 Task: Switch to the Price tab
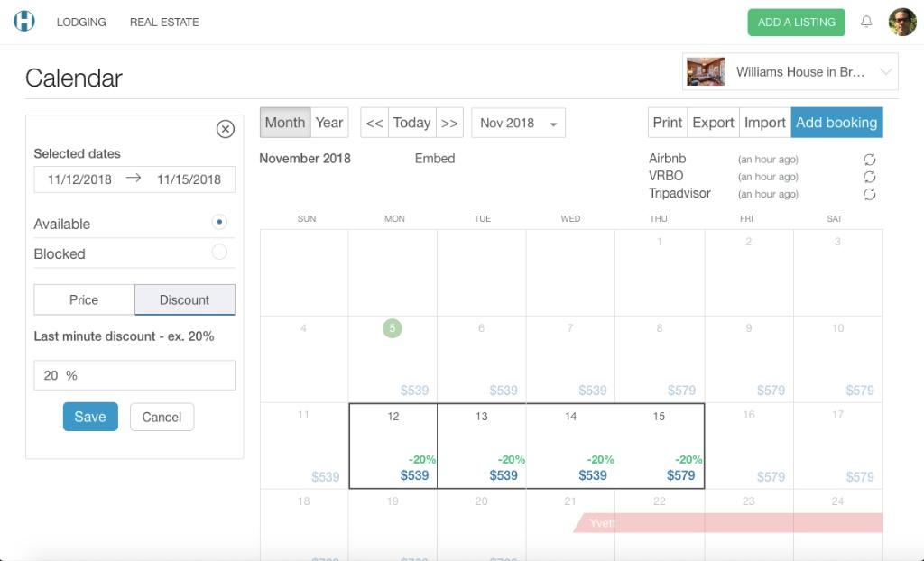(x=84, y=299)
